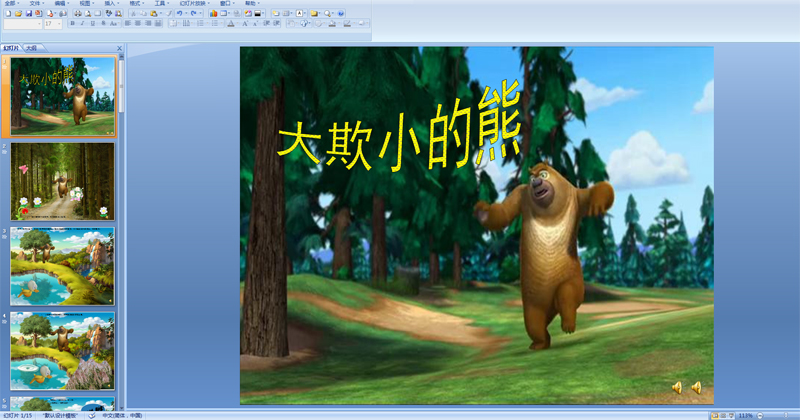This screenshot has width=800, height=420.
Task: Open the 工具 (Tools) menu
Action: 161,3
